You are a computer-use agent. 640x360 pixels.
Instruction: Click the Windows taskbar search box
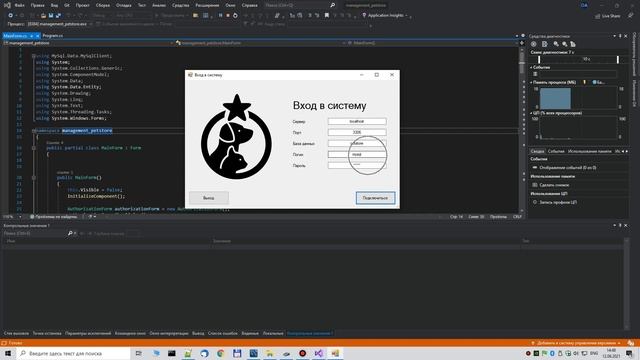click(73, 353)
